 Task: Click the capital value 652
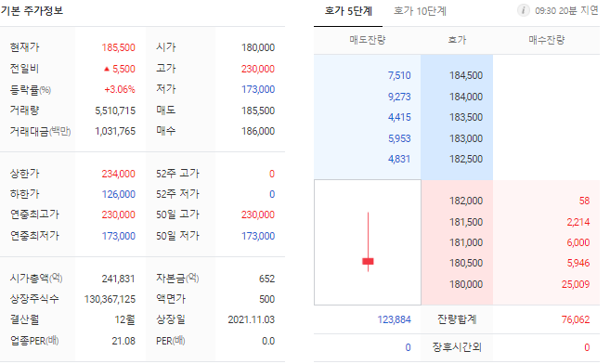tap(266, 279)
